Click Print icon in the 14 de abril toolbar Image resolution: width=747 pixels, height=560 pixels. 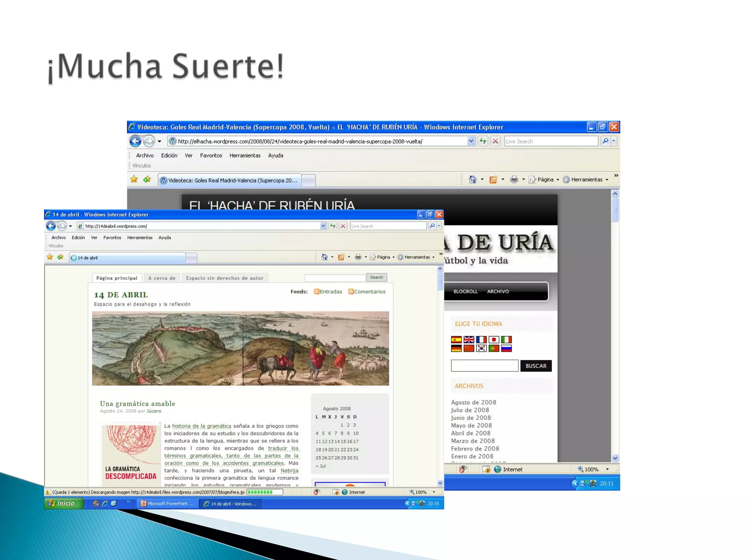pos(358,257)
